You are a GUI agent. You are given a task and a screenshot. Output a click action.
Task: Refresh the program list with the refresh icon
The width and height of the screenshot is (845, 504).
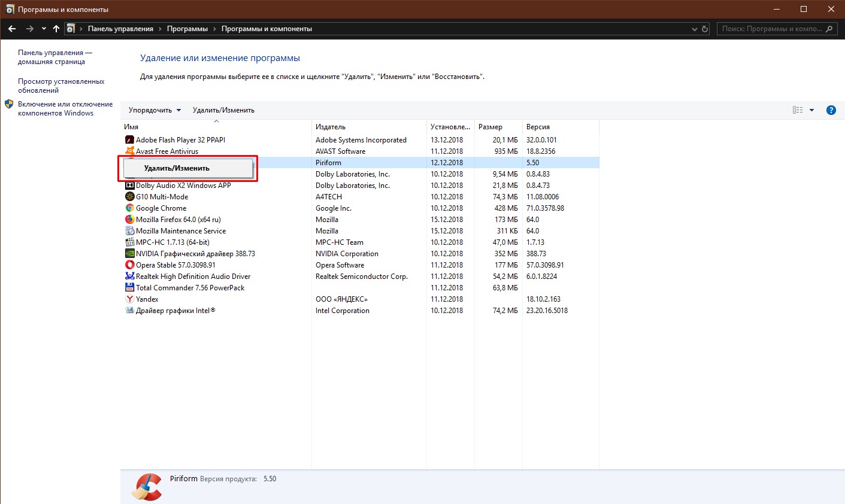coord(705,29)
